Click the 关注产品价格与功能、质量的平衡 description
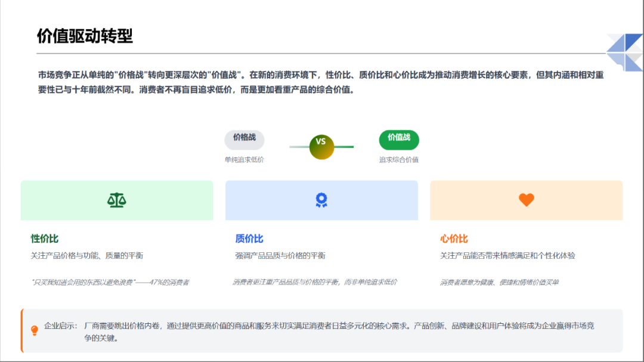The height and width of the screenshot is (362, 644). tap(87, 255)
